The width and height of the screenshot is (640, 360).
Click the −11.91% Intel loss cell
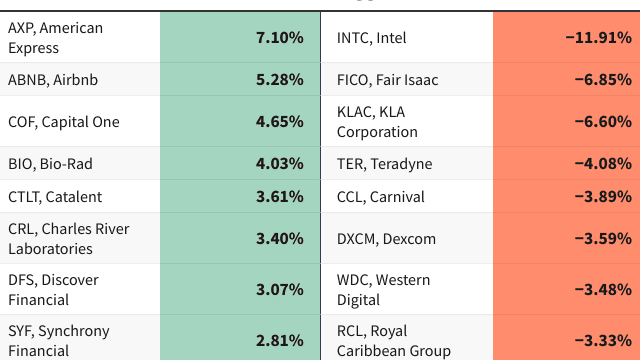click(567, 38)
